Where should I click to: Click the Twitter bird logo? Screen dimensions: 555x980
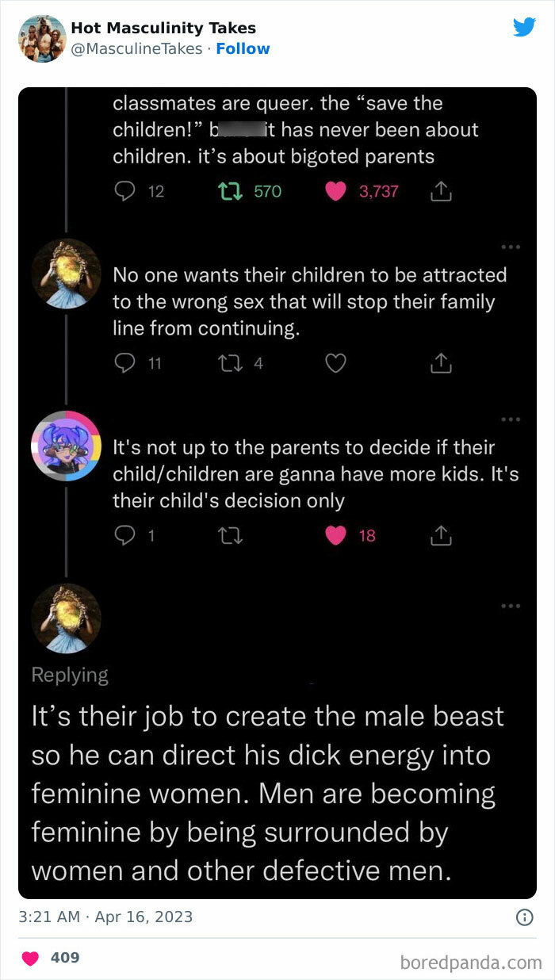[524, 27]
